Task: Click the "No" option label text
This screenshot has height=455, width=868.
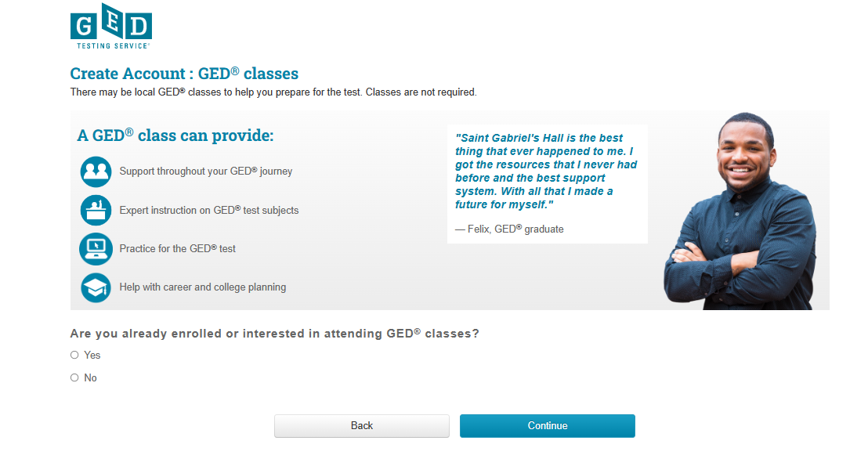Action: [x=91, y=377]
